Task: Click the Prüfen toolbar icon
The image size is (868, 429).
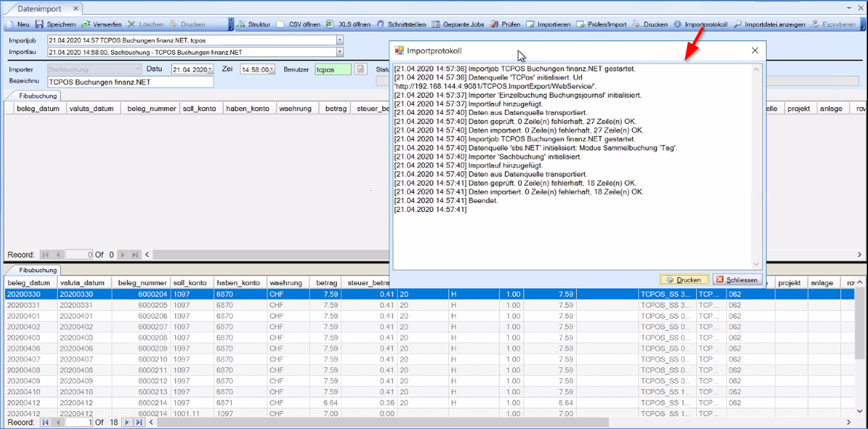Action: [495, 24]
